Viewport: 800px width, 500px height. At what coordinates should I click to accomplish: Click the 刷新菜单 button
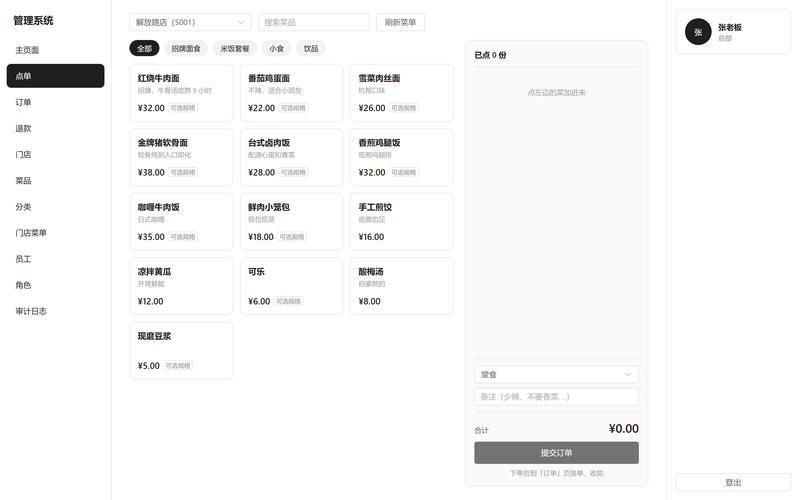click(401, 22)
